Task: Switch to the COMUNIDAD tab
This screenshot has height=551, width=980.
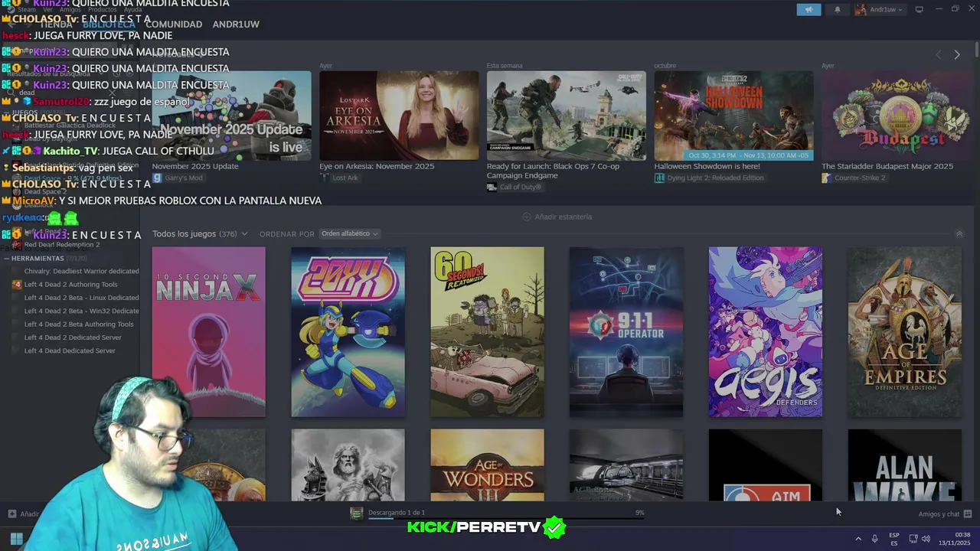Action: (x=174, y=24)
